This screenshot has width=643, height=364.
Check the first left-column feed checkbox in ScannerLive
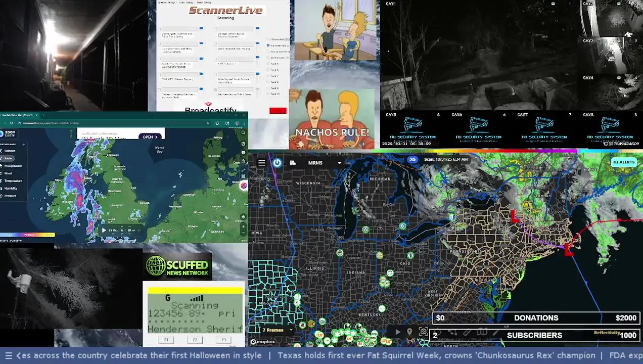(x=159, y=29)
